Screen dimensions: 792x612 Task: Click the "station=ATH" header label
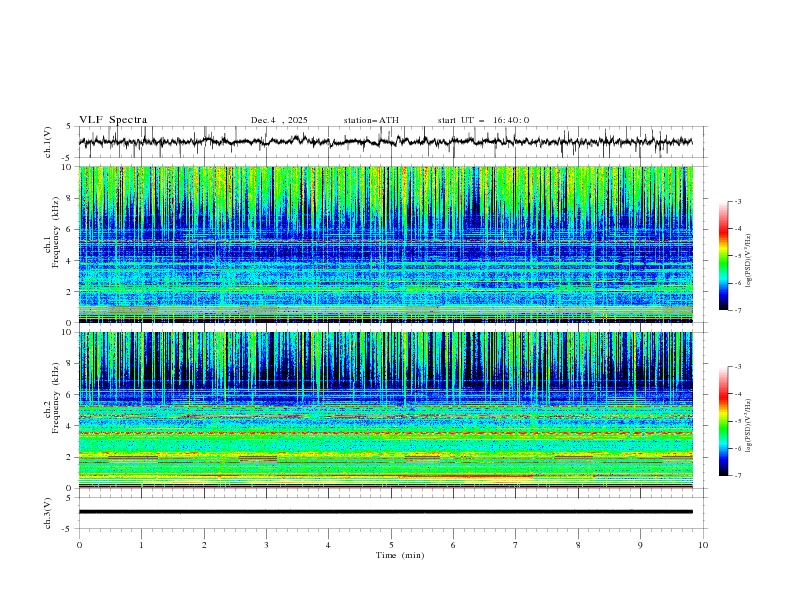[x=371, y=120]
